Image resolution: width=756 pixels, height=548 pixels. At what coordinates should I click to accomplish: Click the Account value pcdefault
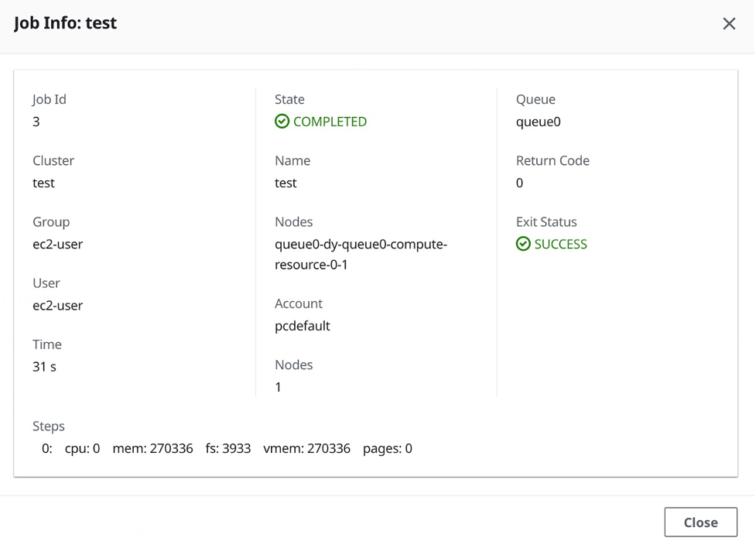(x=303, y=326)
